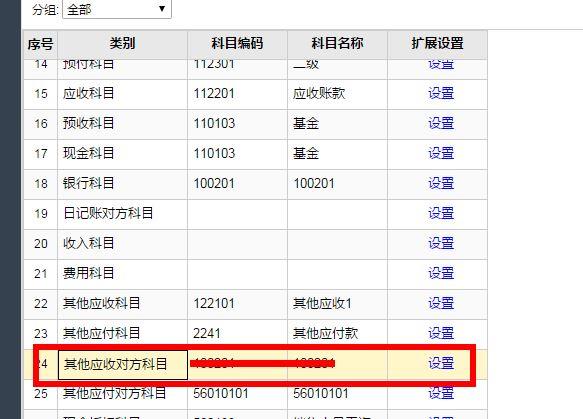Click account code 56010101 in 科目编码 column
Viewport: 583px width, 419px height.
221,394
